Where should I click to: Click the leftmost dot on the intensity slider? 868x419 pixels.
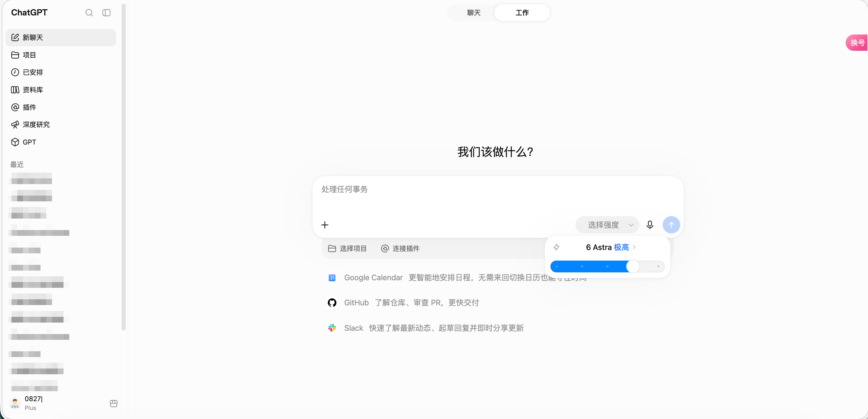[x=557, y=266]
